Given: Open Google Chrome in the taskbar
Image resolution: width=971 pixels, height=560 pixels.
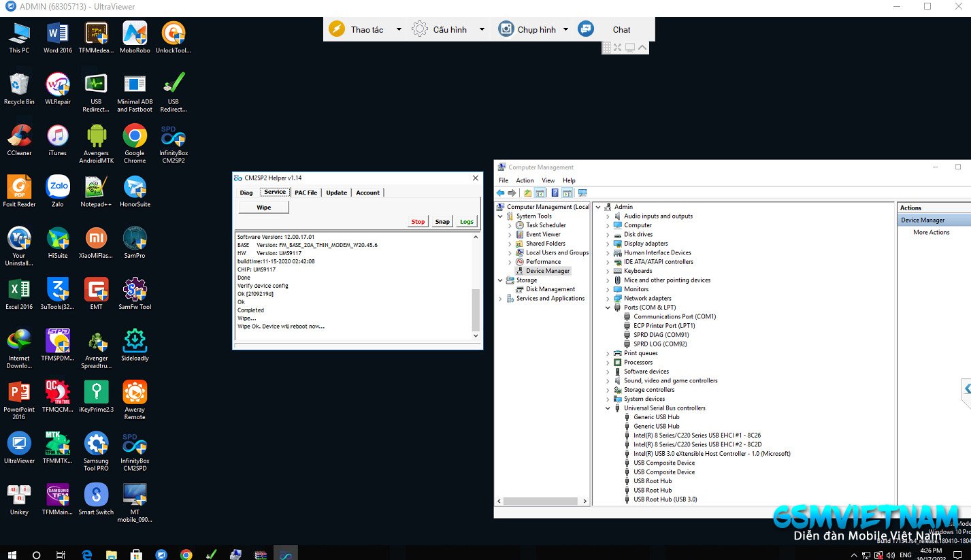Looking at the screenshot, I should pos(186,554).
